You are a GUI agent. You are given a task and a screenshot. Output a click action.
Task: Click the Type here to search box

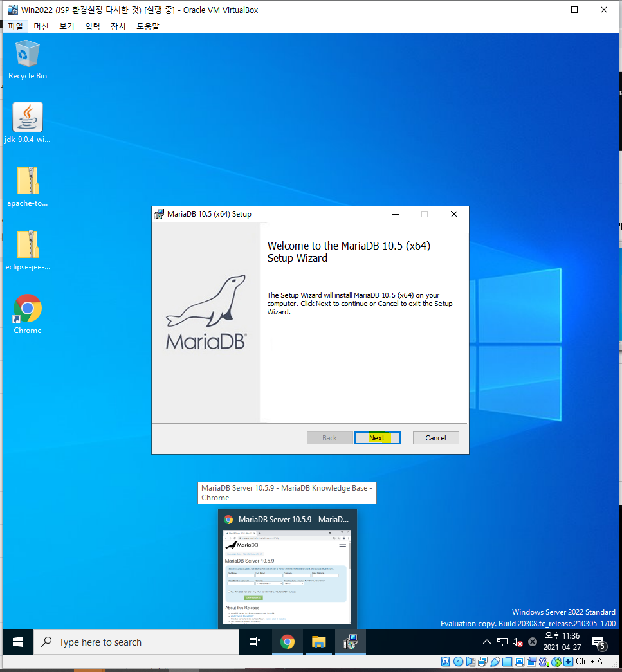click(x=136, y=642)
